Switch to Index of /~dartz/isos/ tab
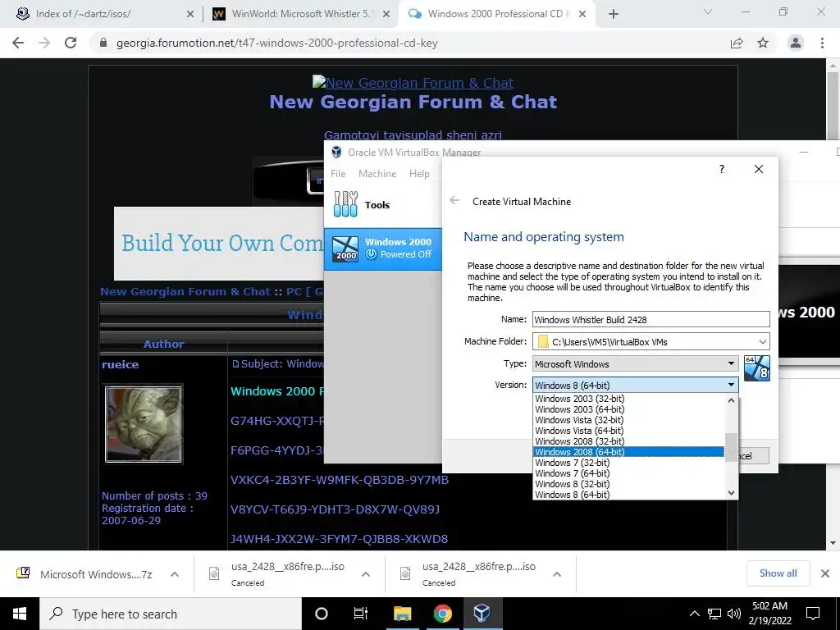Image resolution: width=840 pixels, height=630 pixels. click(102, 14)
